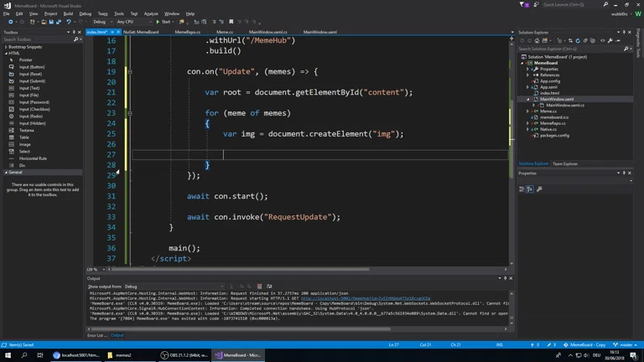Open the Tools menu
The image size is (644, 362).
[119, 13]
